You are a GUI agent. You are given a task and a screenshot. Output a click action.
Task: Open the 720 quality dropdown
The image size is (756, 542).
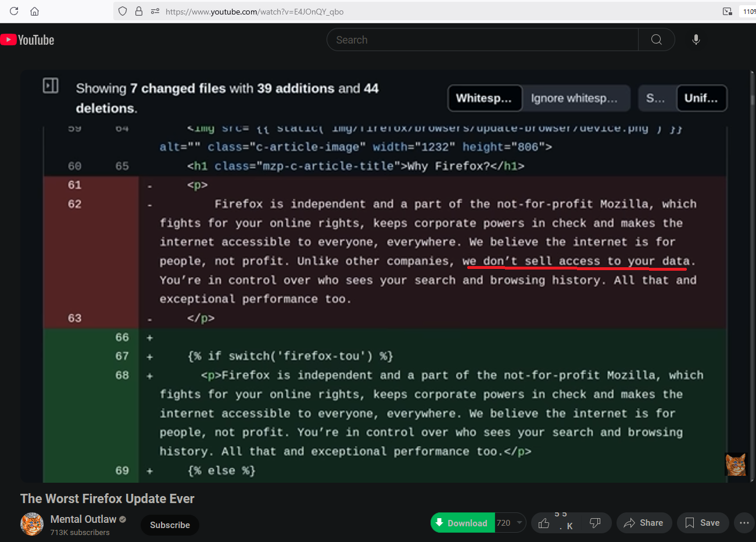click(510, 523)
